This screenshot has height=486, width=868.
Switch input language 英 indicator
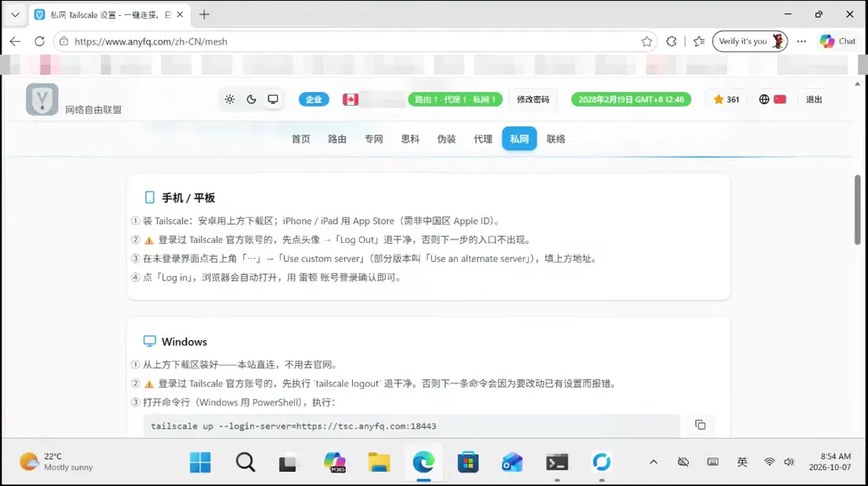[743, 462]
